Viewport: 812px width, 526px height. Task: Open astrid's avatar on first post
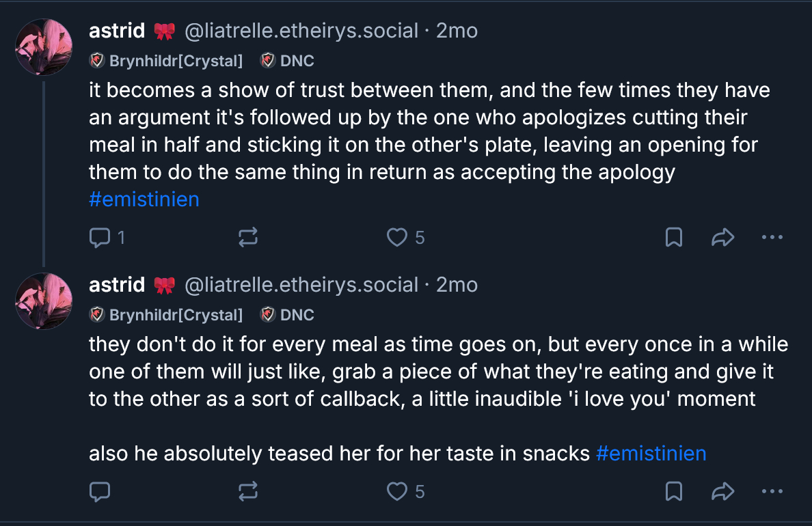pyautogui.click(x=44, y=46)
